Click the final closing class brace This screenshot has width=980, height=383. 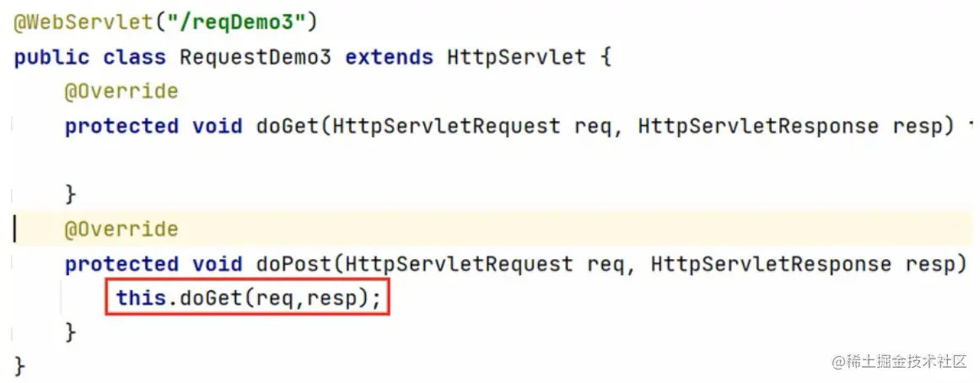(x=20, y=366)
